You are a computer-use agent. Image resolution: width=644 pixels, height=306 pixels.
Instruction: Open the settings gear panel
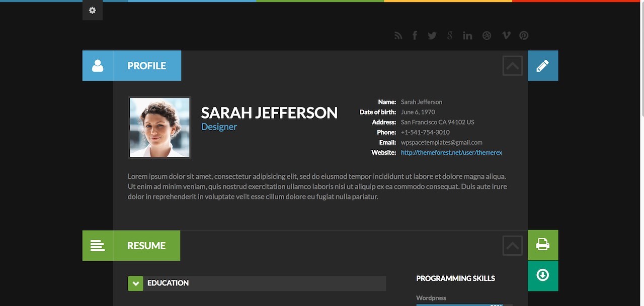[x=92, y=11]
